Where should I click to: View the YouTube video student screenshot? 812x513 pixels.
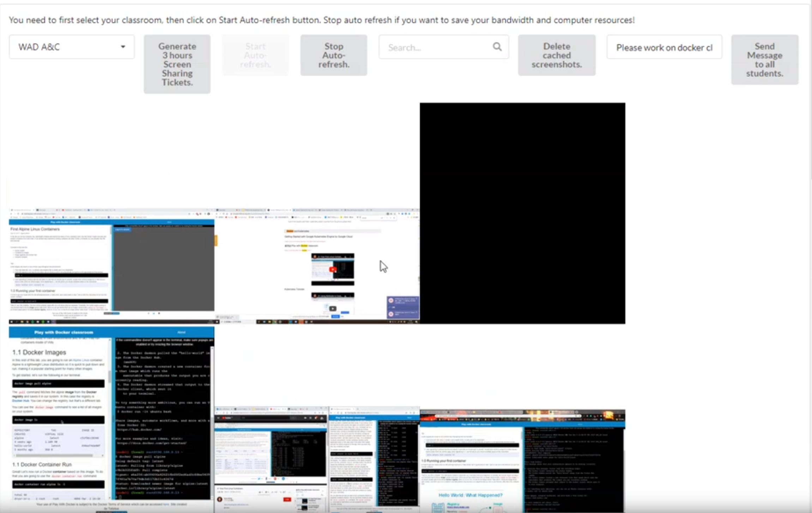pyautogui.click(x=271, y=459)
